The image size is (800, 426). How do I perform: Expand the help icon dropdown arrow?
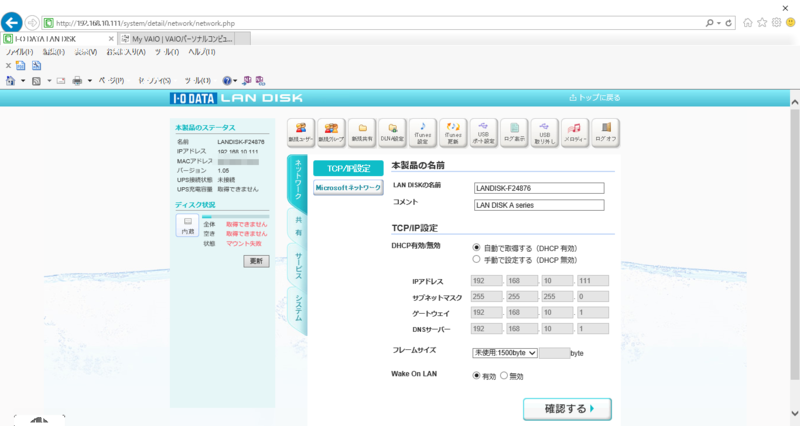tap(235, 81)
